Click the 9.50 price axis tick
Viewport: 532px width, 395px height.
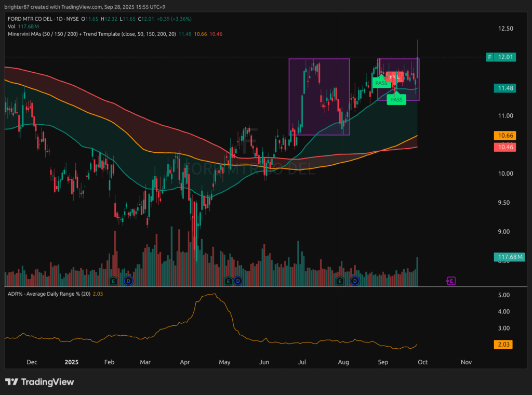click(504, 203)
